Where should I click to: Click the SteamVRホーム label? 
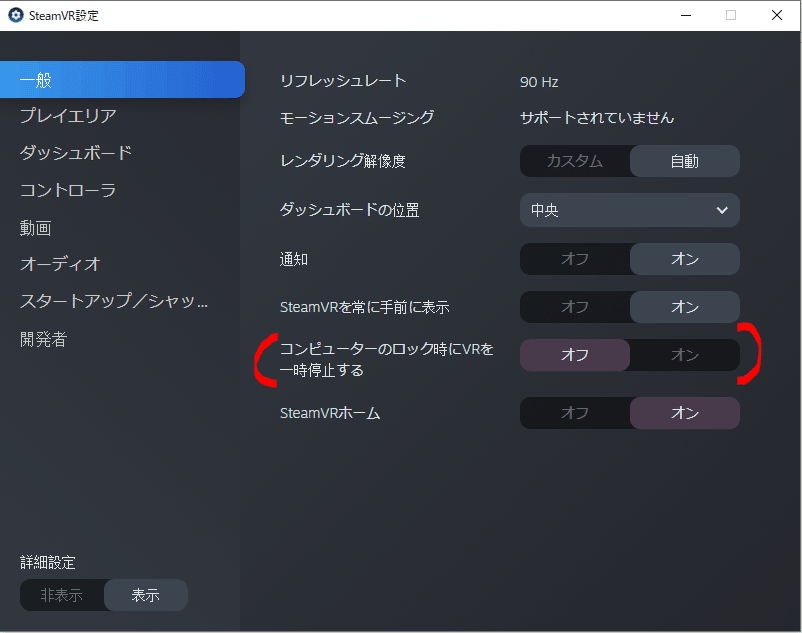point(330,413)
